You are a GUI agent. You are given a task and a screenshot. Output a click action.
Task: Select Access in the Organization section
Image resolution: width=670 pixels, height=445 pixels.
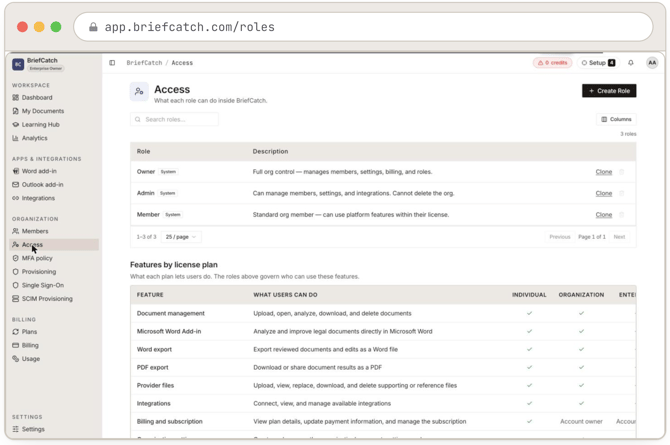pyautogui.click(x=54, y=245)
